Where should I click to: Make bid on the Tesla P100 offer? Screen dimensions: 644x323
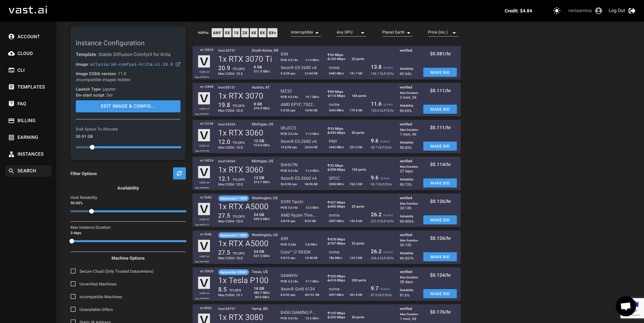440,294
